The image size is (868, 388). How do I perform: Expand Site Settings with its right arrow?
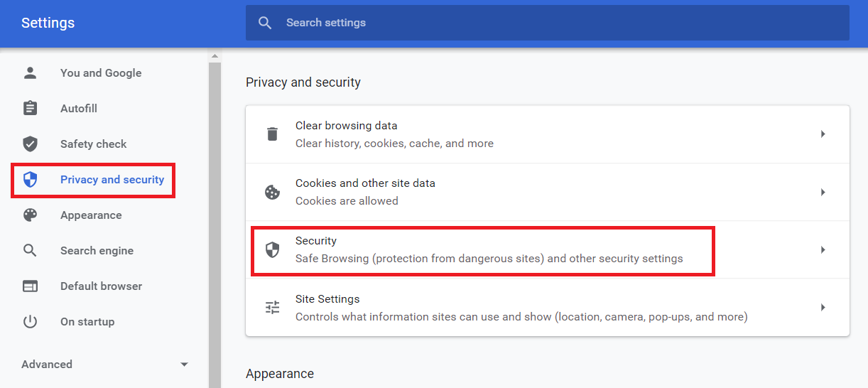[x=823, y=307]
